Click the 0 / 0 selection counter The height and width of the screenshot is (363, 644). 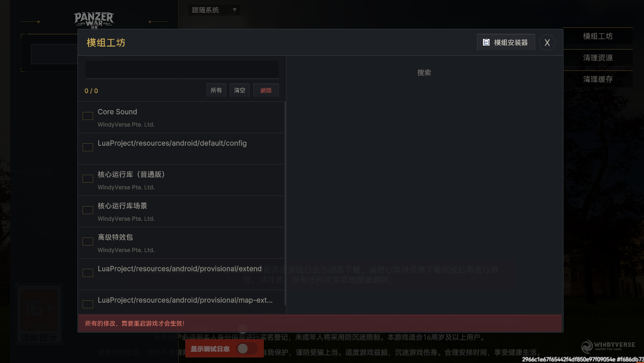(91, 91)
